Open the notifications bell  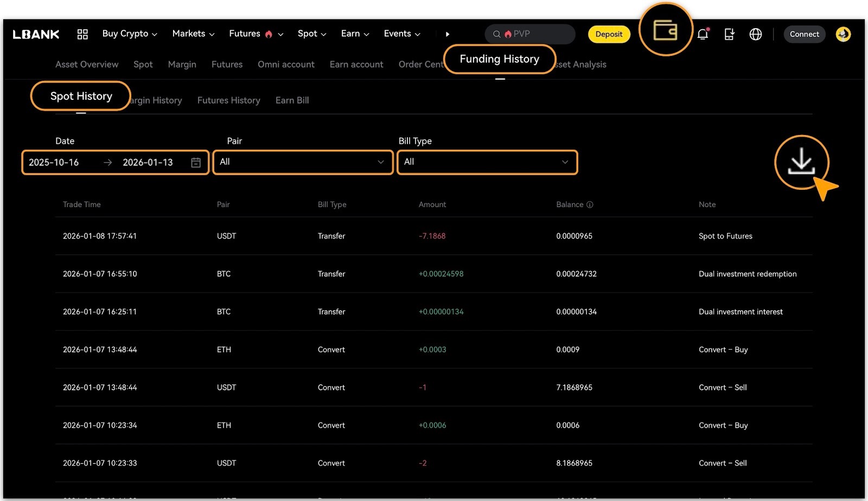click(703, 34)
